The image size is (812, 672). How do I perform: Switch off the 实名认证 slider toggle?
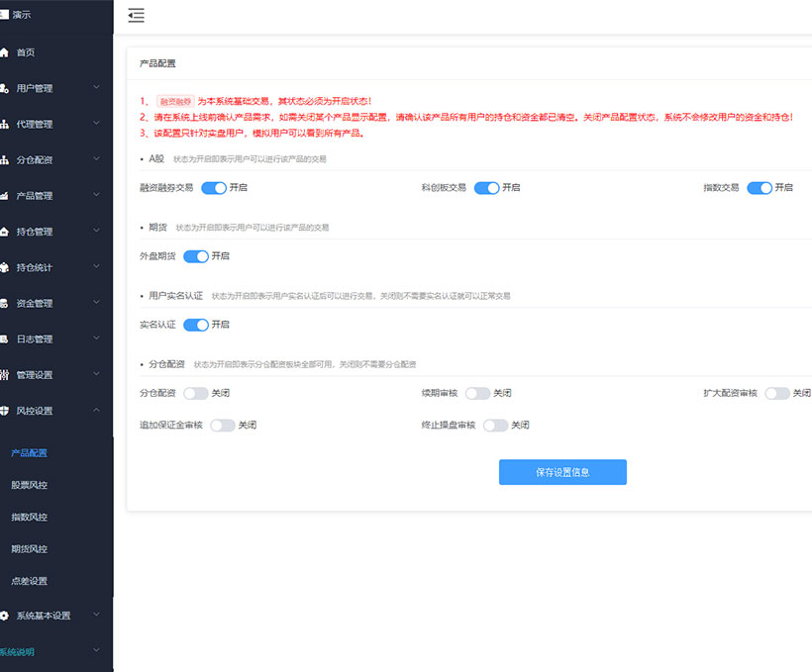[196, 324]
